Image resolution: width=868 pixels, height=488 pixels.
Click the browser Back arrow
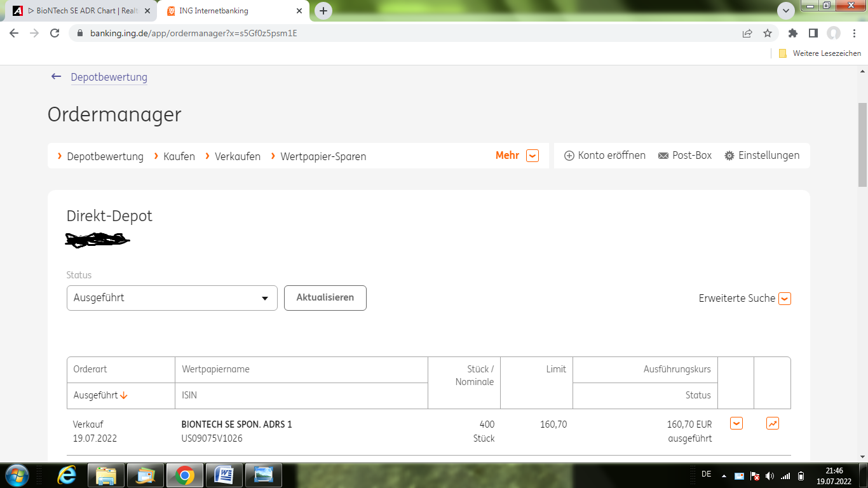pyautogui.click(x=14, y=33)
